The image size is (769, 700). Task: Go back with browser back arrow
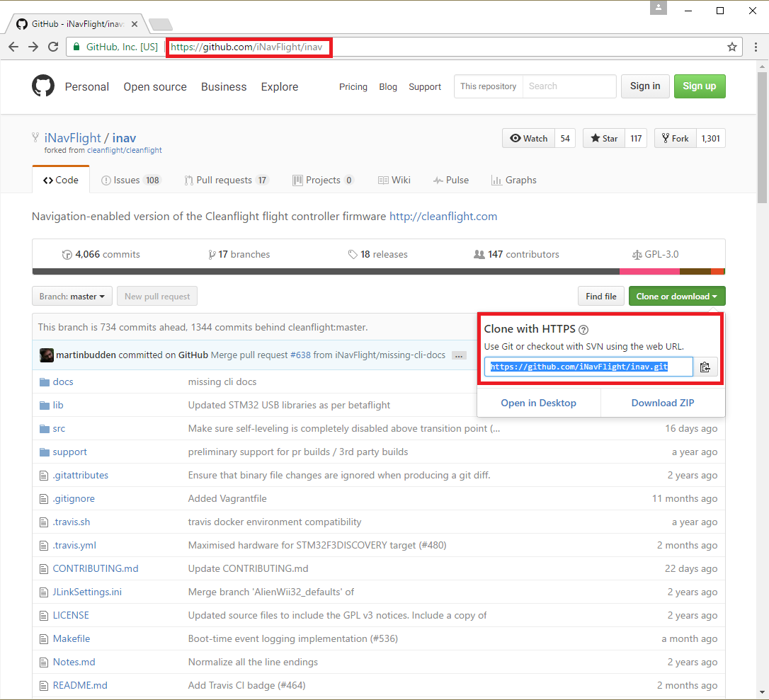13,47
